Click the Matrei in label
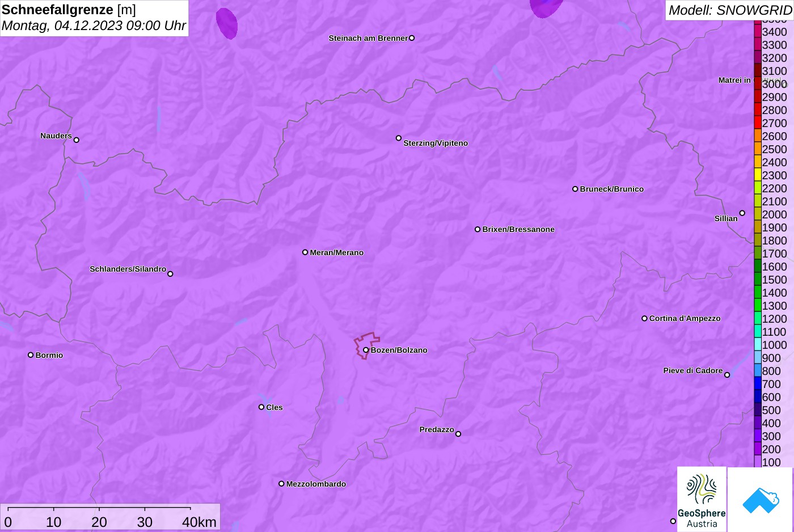 click(735, 80)
